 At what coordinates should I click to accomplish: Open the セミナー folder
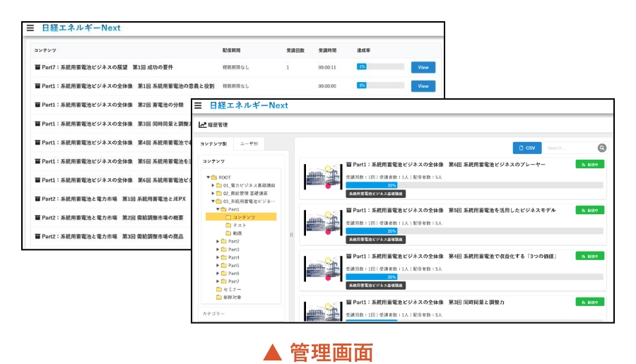(x=219, y=289)
